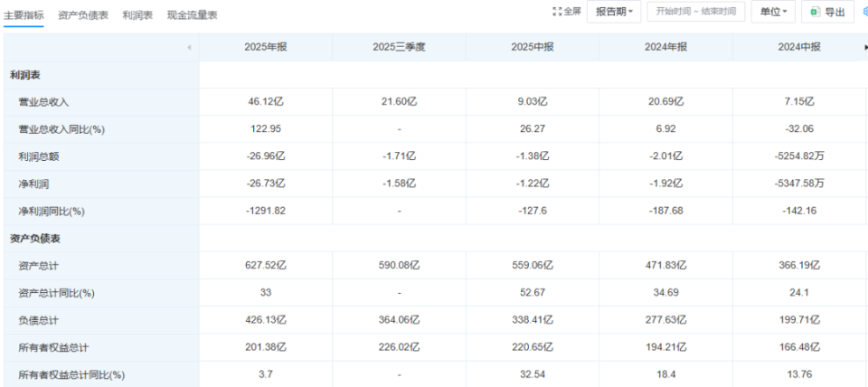Click the 32.54 equity growth cell

(533, 375)
